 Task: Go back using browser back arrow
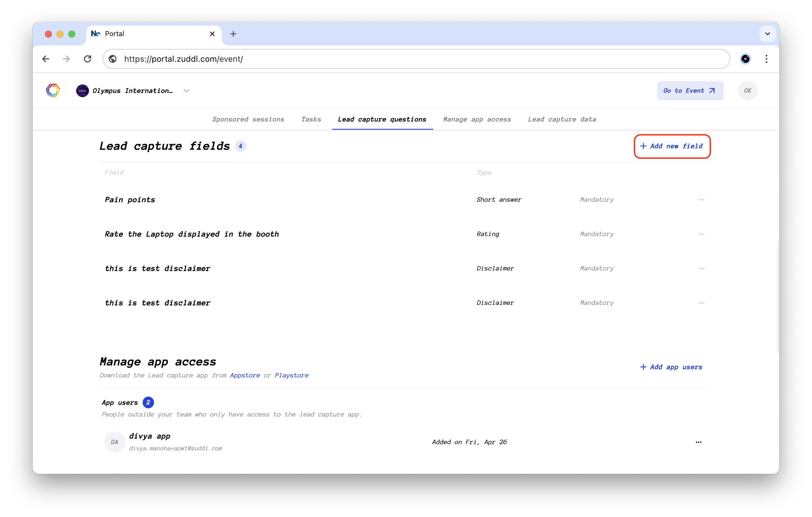click(46, 59)
